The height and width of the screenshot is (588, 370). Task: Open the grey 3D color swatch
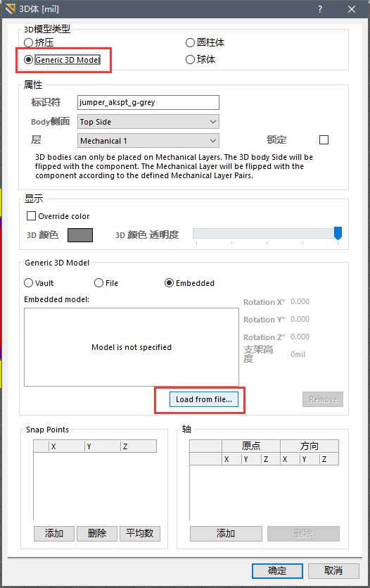pos(80,235)
